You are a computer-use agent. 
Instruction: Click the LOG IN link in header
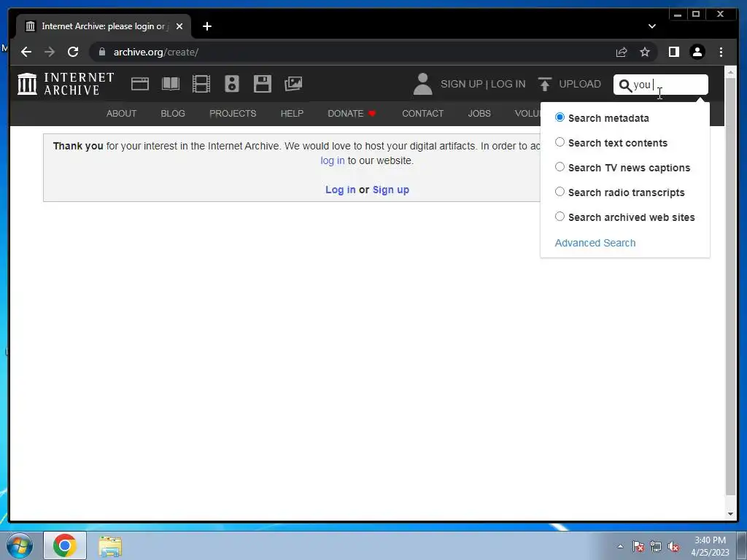coord(508,84)
